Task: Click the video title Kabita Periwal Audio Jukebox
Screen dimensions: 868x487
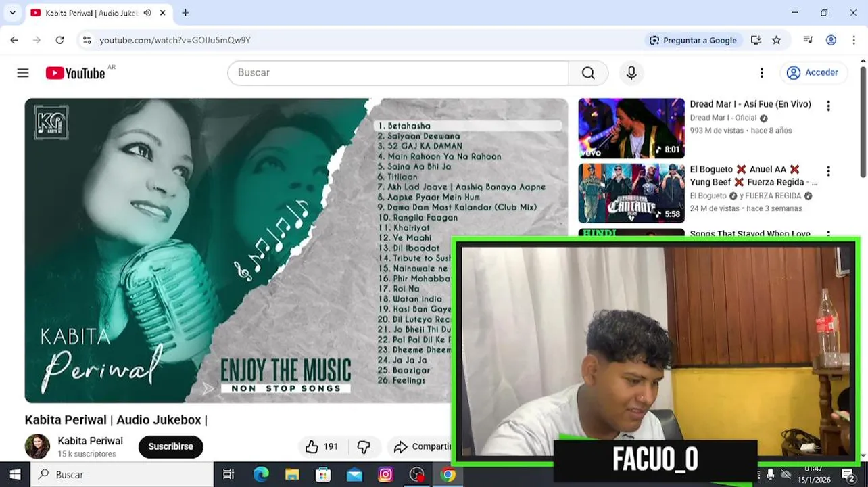Action: 116,420
